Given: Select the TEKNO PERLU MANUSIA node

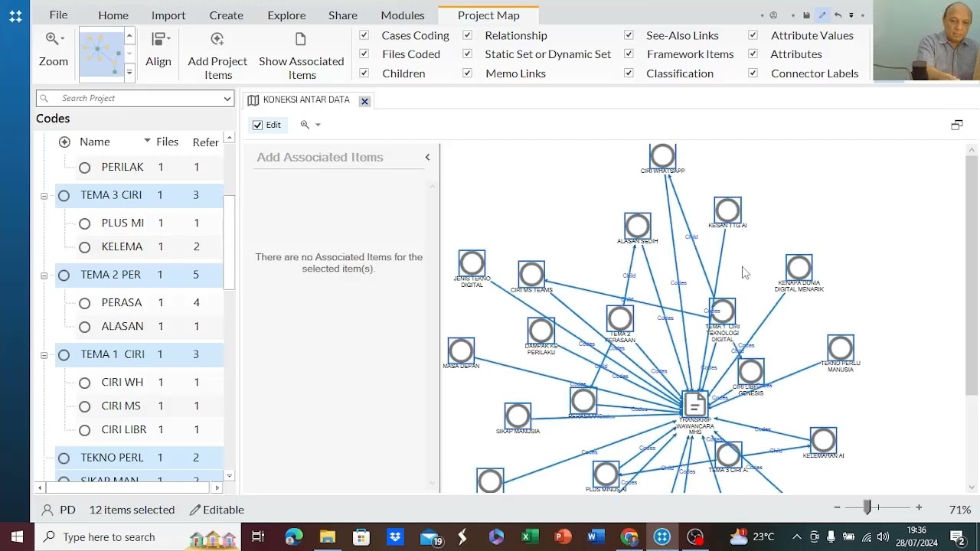Looking at the screenshot, I should 840,348.
